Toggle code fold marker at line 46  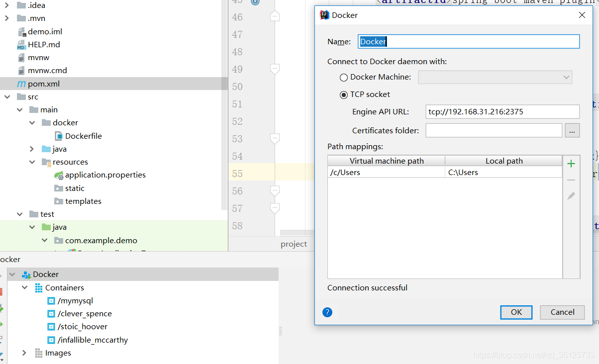pyautogui.click(x=275, y=17)
